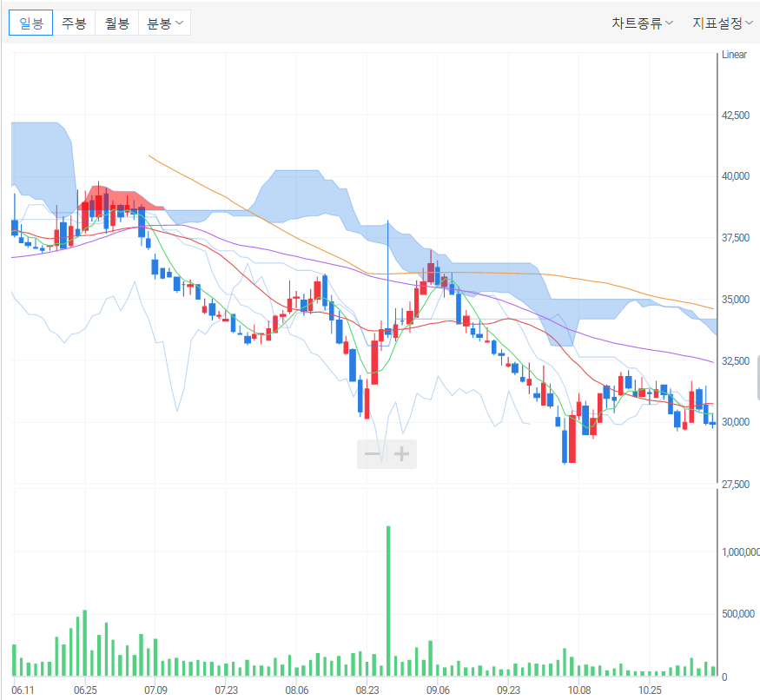Click the 08.23 date label

(x=367, y=690)
